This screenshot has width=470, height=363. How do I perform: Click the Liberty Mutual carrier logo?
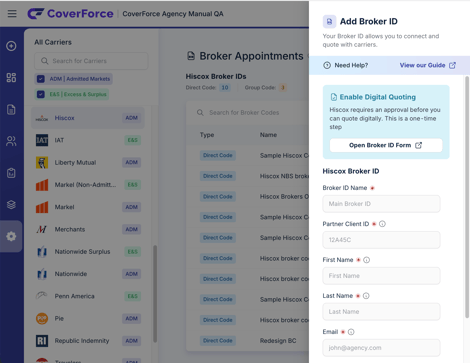point(42,163)
